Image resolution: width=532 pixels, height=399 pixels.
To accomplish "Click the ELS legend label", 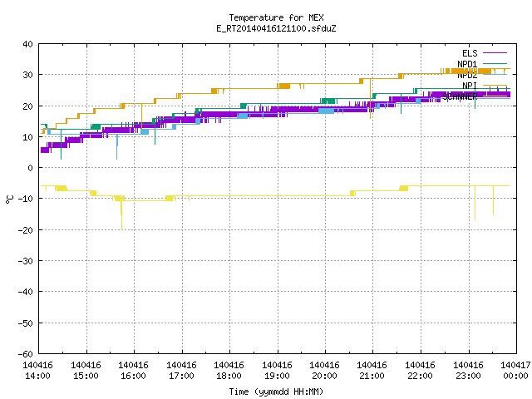I will pyautogui.click(x=470, y=53).
